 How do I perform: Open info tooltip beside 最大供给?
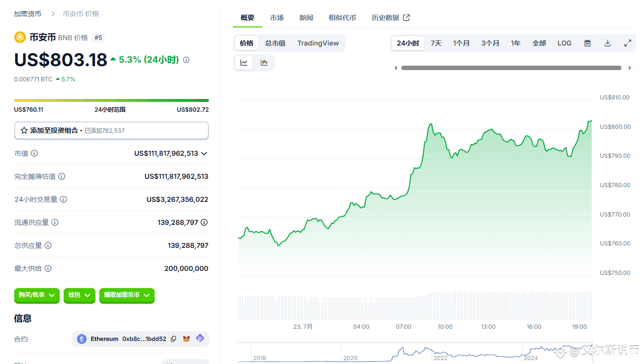coord(48,268)
